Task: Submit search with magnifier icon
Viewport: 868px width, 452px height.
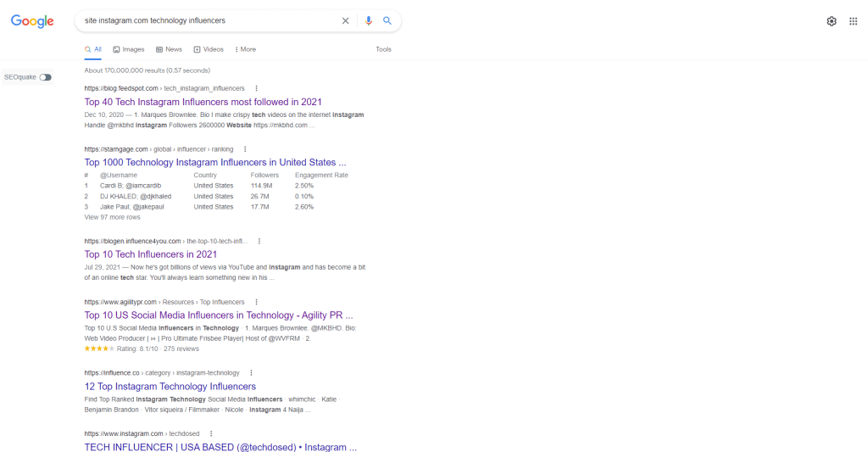Action: [x=387, y=20]
